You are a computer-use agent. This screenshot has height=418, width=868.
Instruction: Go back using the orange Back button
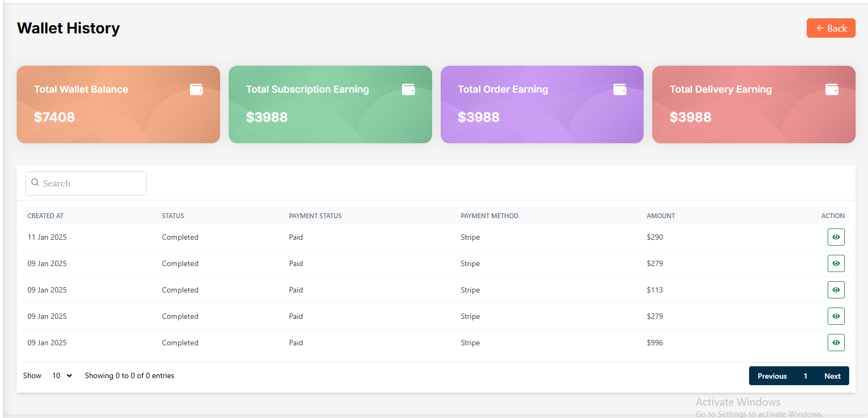point(830,29)
